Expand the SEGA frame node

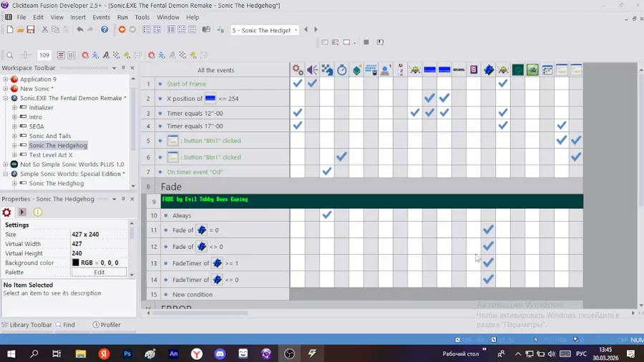click(14, 127)
